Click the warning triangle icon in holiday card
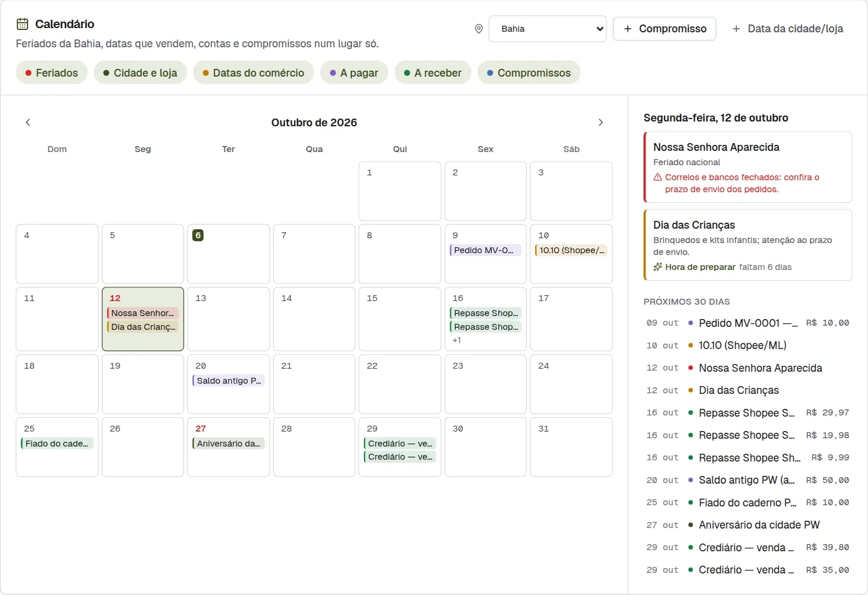Viewport: 868px width, 595px height. [x=657, y=177]
